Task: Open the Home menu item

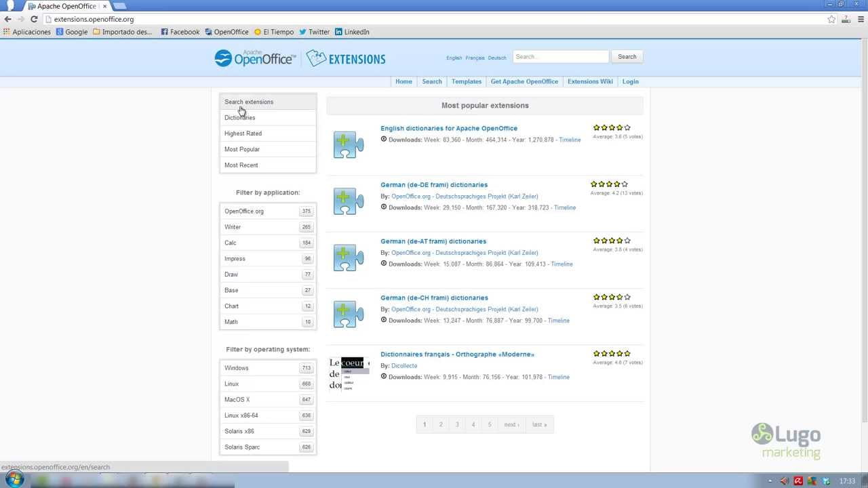Action: click(x=403, y=81)
